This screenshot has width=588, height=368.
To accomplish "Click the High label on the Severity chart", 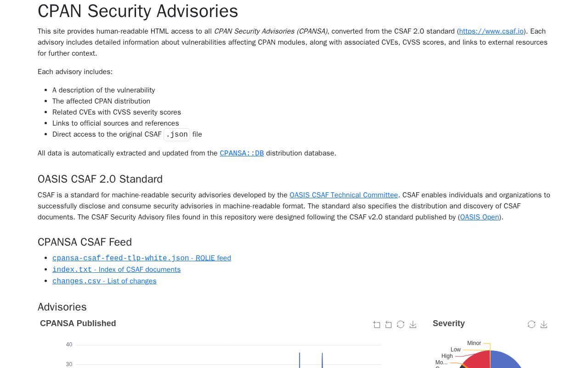I will coord(447,356).
